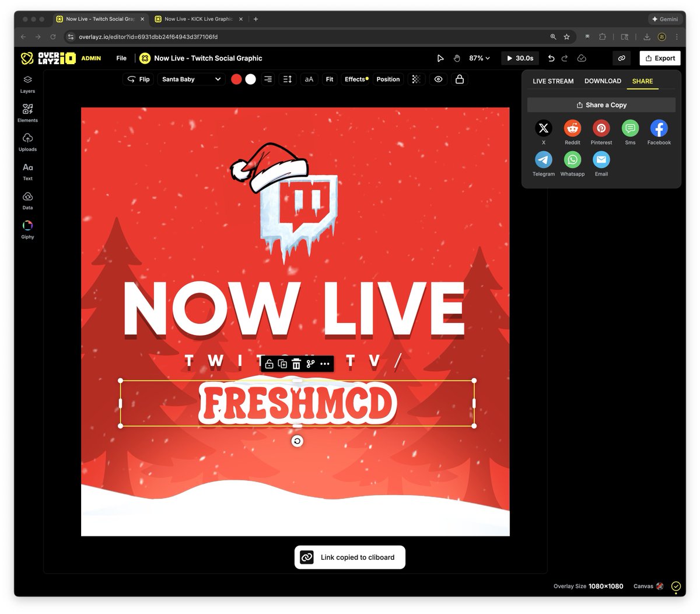Screen dimensions: 700x614
Task: Switch to the KICK Live Graphic browser tab
Action: tap(198, 19)
